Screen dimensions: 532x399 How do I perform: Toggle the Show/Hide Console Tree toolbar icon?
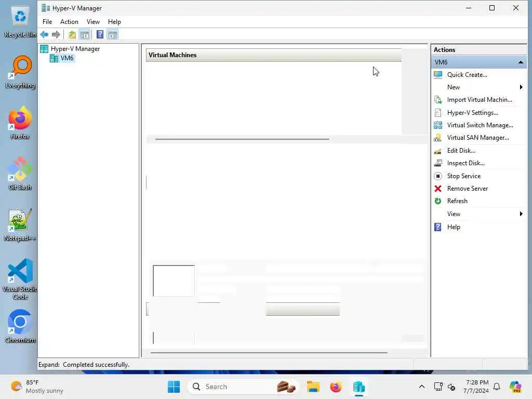click(x=85, y=35)
